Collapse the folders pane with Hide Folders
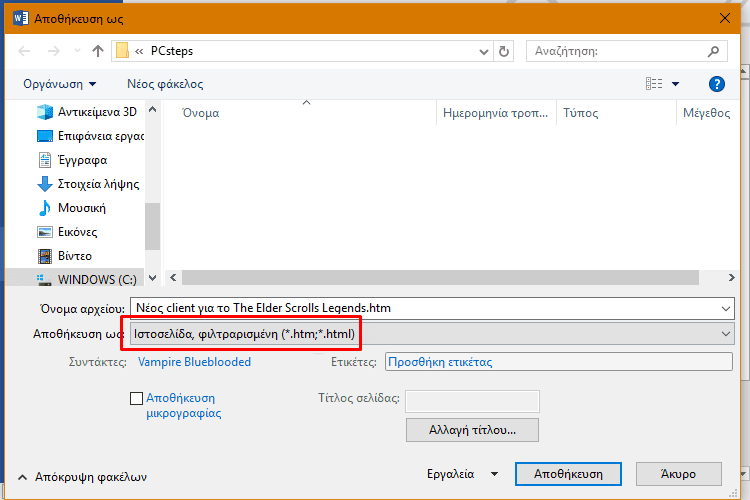Screen dimensions: 750x500 coord(82,477)
